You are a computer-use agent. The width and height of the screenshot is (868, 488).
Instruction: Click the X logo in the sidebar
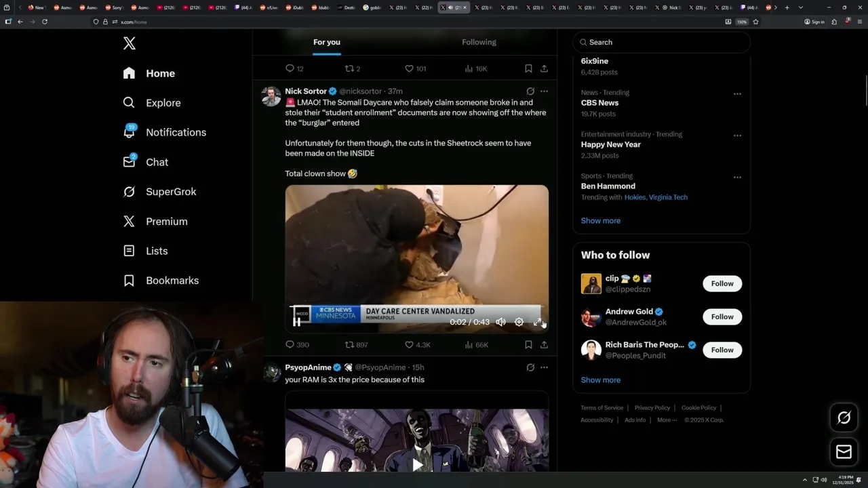coord(130,43)
